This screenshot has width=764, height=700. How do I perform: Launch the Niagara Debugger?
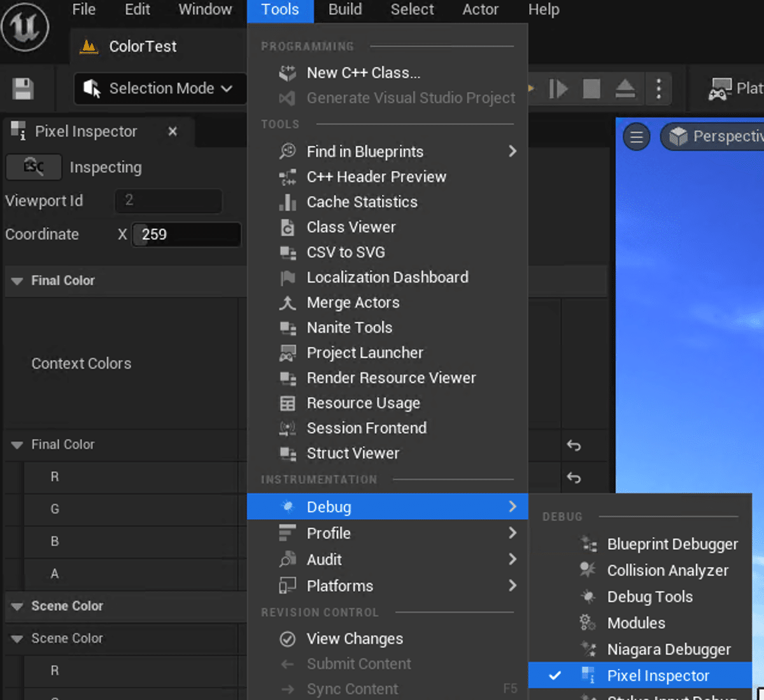click(669, 649)
